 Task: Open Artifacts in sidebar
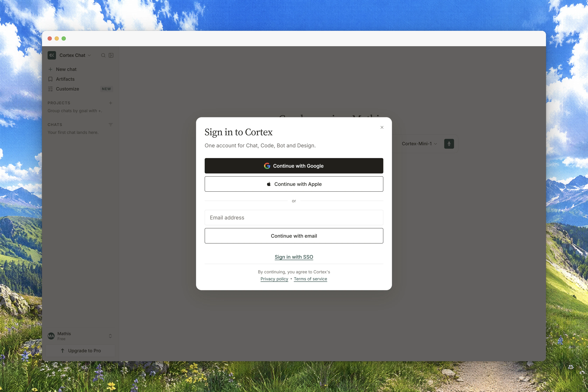[x=80, y=79]
